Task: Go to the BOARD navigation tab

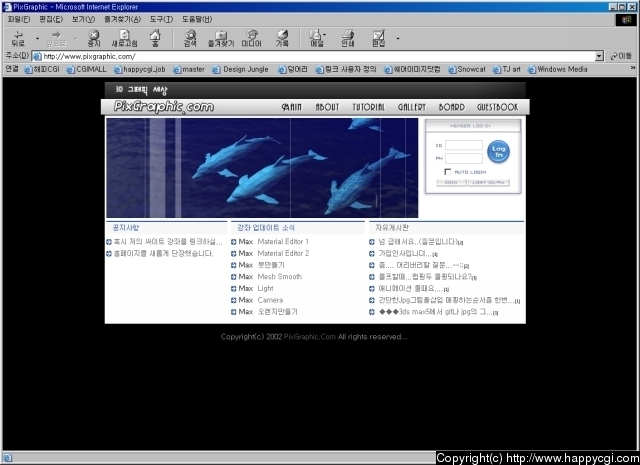Action: 452,107
